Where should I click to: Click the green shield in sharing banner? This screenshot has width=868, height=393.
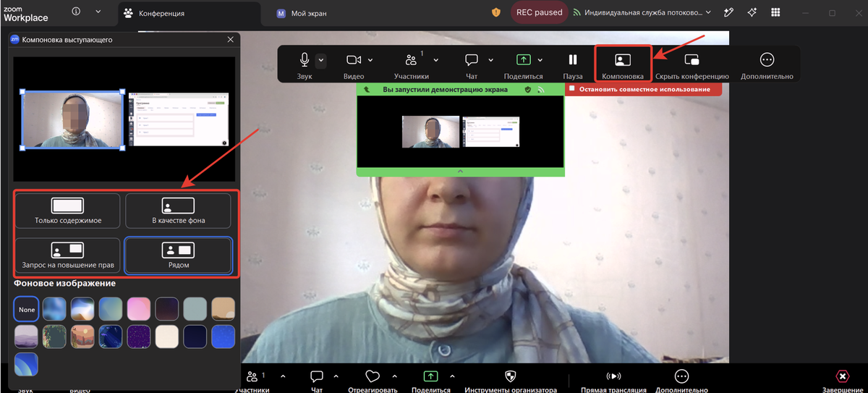527,90
